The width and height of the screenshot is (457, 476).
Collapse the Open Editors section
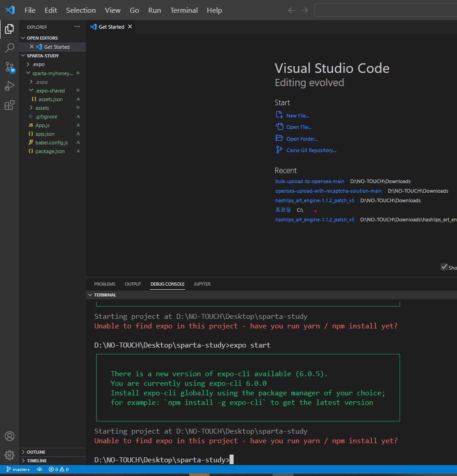(23, 38)
